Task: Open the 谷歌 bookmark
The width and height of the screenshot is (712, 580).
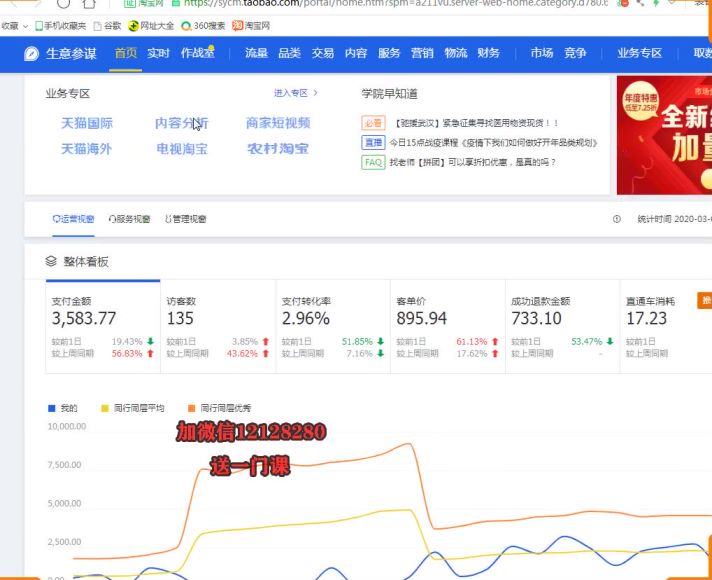Action: click(x=107, y=26)
